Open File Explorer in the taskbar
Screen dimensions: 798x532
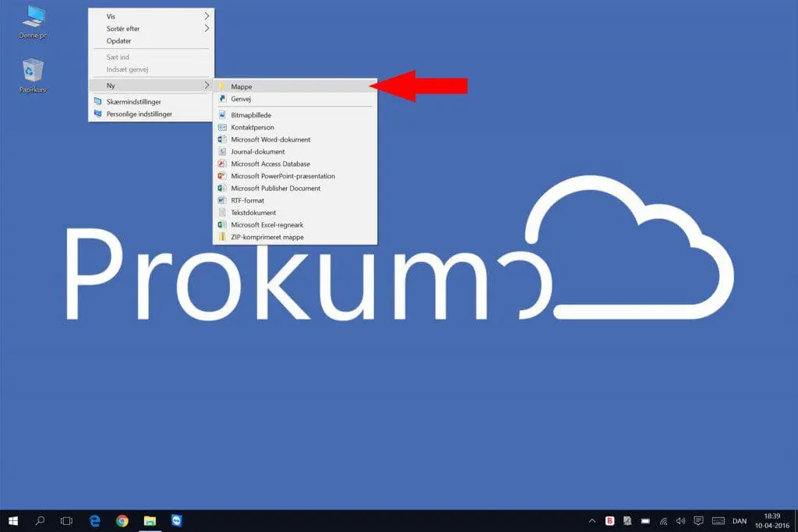[x=150, y=520]
